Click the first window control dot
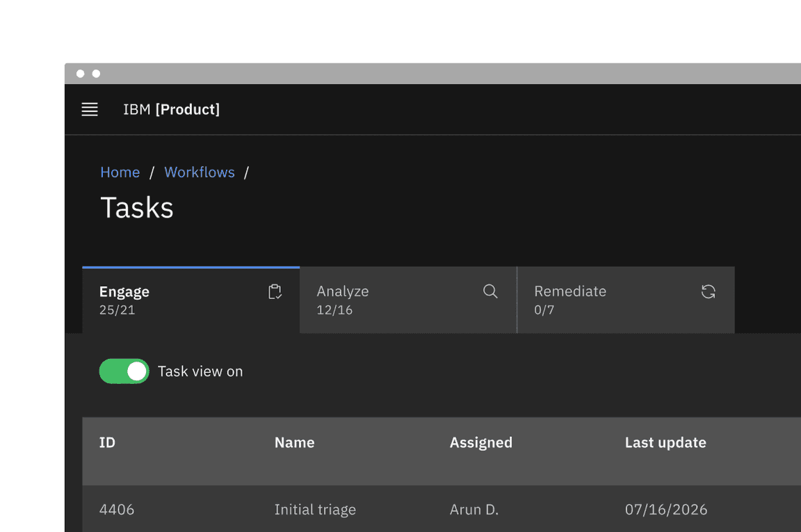The width and height of the screenshot is (801, 532). point(81,74)
